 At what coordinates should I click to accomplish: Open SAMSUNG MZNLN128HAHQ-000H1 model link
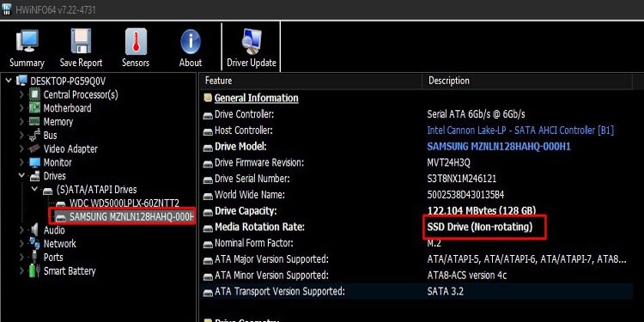[x=499, y=147]
